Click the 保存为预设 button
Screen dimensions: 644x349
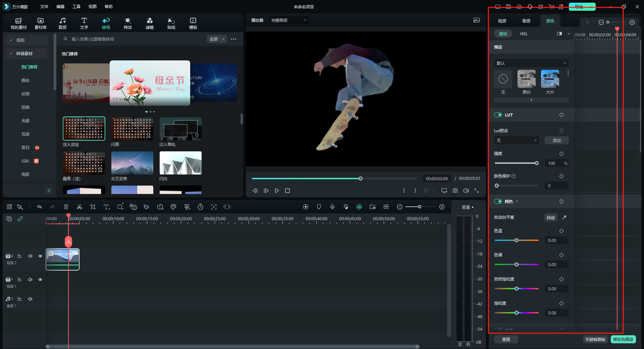coord(623,339)
